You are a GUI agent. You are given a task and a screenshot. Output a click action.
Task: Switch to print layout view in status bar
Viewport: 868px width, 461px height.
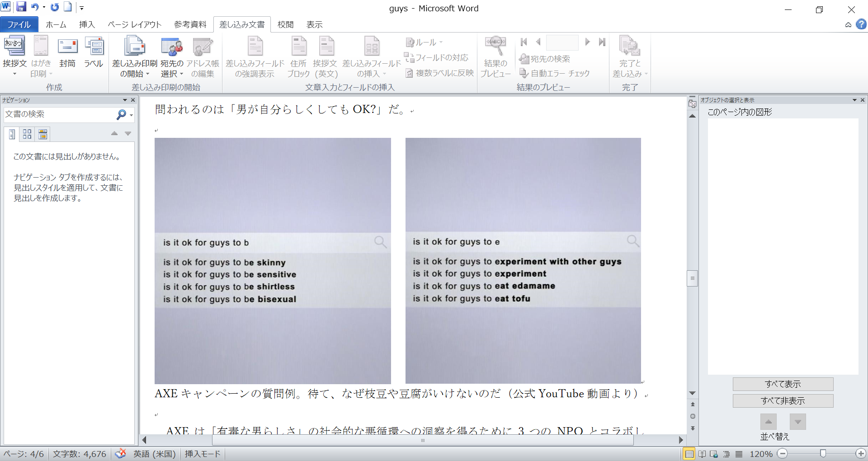(x=689, y=454)
